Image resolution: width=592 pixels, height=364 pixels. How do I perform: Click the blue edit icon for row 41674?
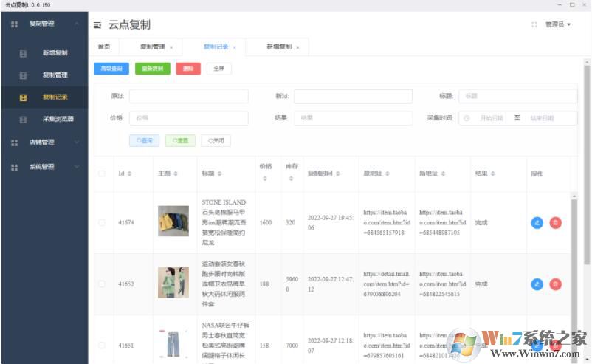click(537, 222)
